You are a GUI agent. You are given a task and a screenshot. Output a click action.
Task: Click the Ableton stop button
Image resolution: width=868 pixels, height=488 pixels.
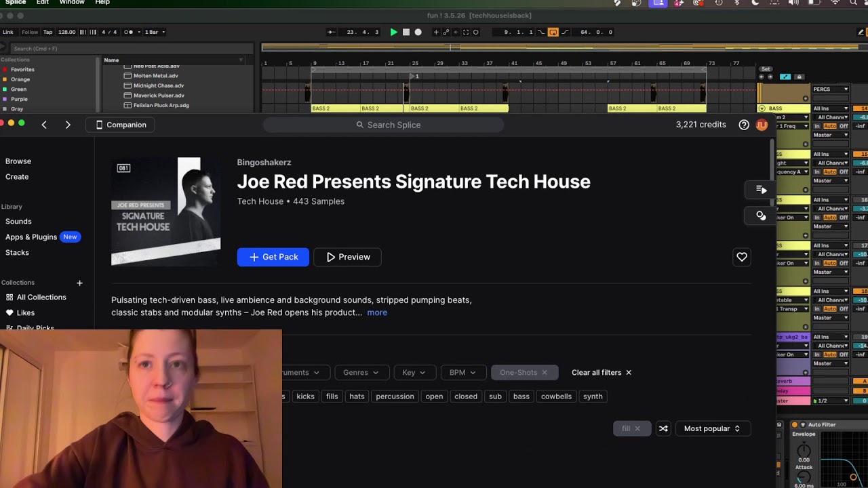click(x=406, y=32)
